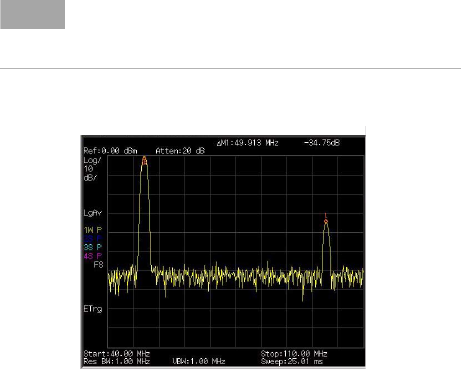Select the -34.75dB marker amplitude readout
This screenshot has width=461, height=369.
(322, 143)
